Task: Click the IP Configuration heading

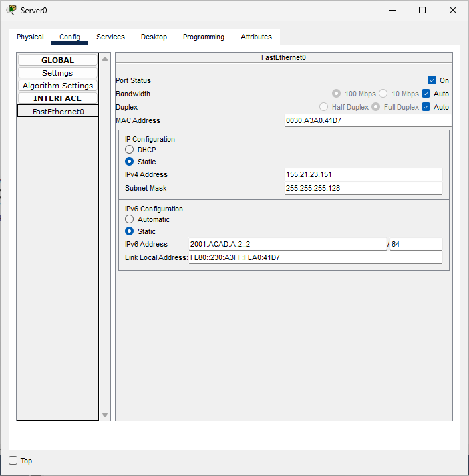Action: [150, 139]
